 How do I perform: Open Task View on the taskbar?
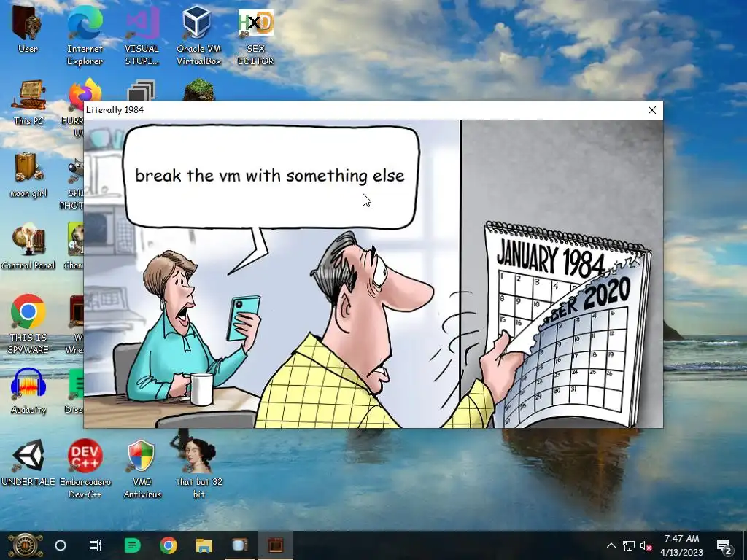coord(96,545)
